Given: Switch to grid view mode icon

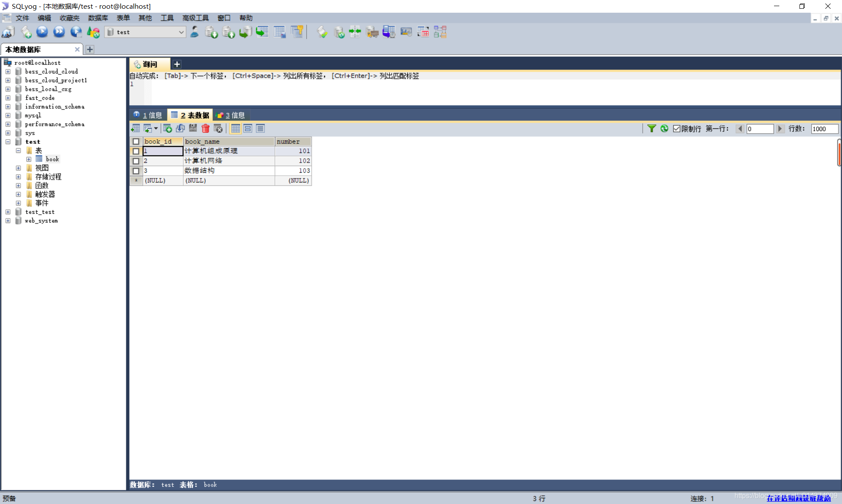Looking at the screenshot, I should coord(235,128).
